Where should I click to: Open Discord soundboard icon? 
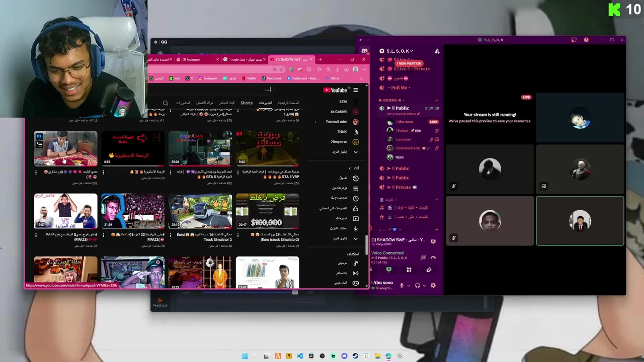pyautogui.click(x=429, y=270)
